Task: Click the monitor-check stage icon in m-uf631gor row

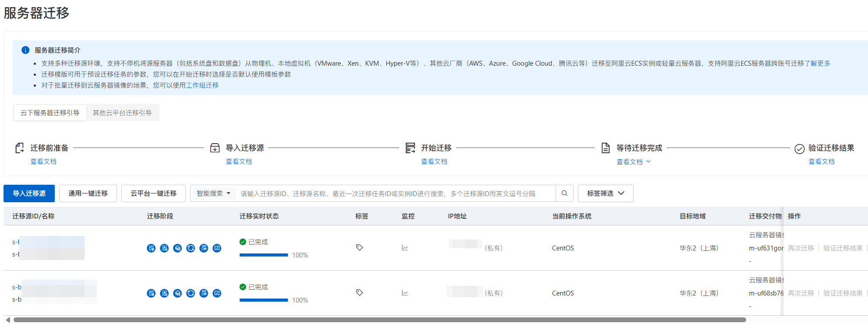Action: pyautogui.click(x=217, y=248)
